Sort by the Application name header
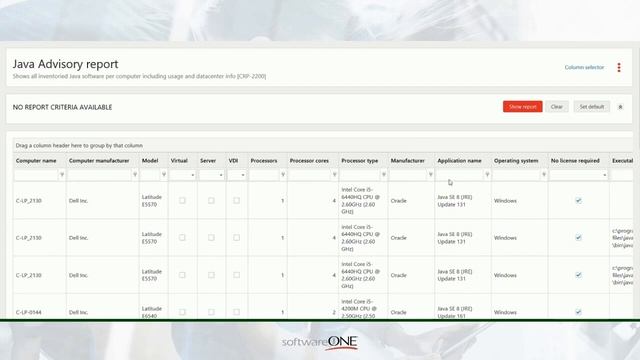 click(459, 161)
